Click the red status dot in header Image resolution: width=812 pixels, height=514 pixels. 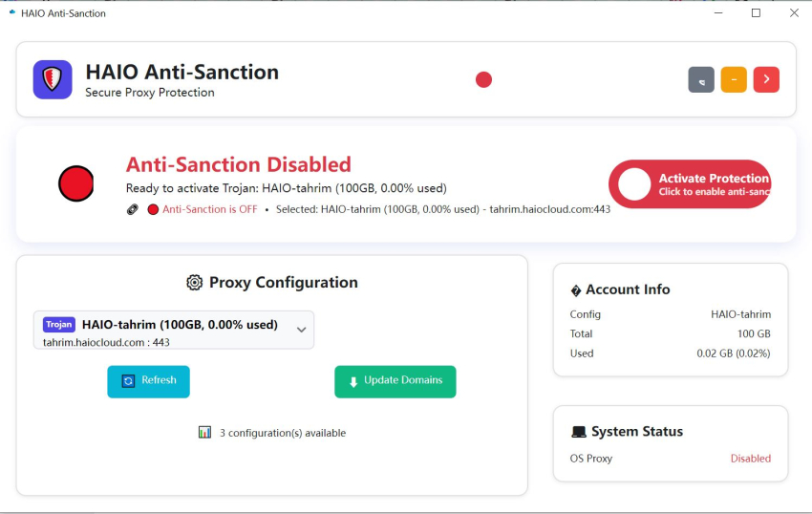[x=483, y=79]
